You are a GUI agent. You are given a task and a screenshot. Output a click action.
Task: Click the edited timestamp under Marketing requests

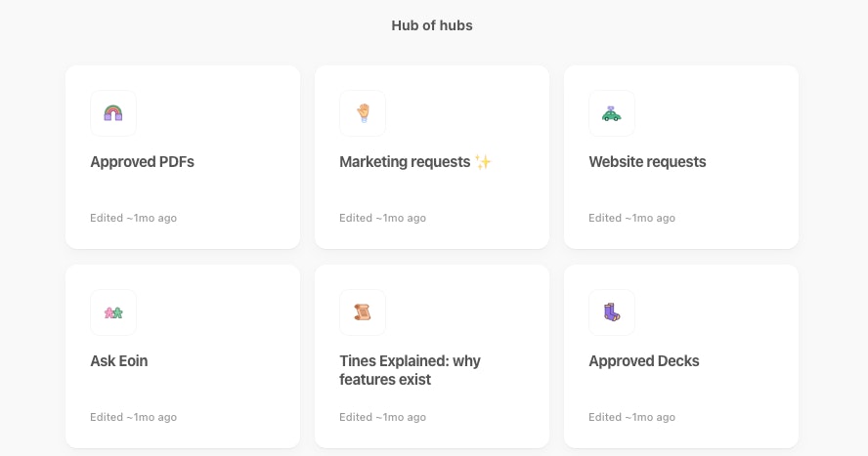coord(382,218)
